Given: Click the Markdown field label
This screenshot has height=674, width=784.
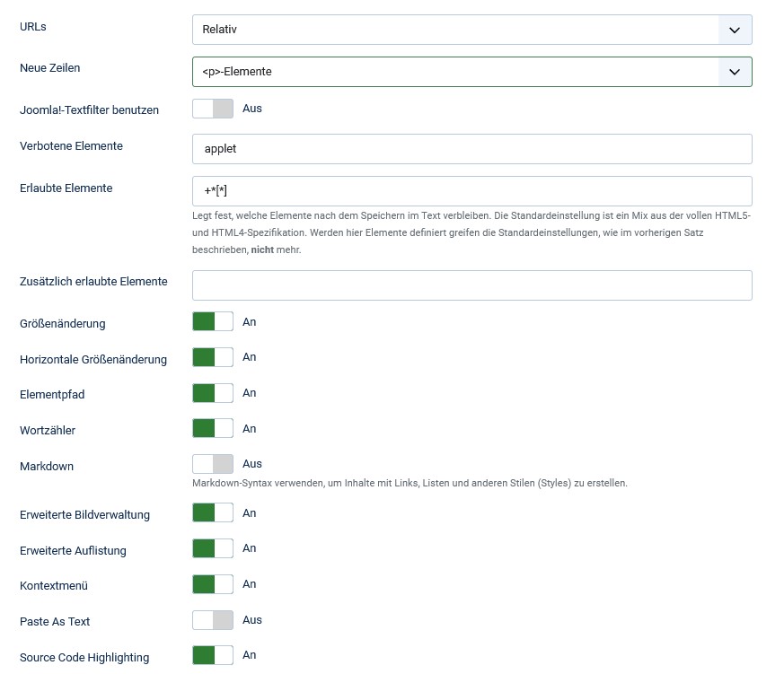Looking at the screenshot, I should click(47, 467).
